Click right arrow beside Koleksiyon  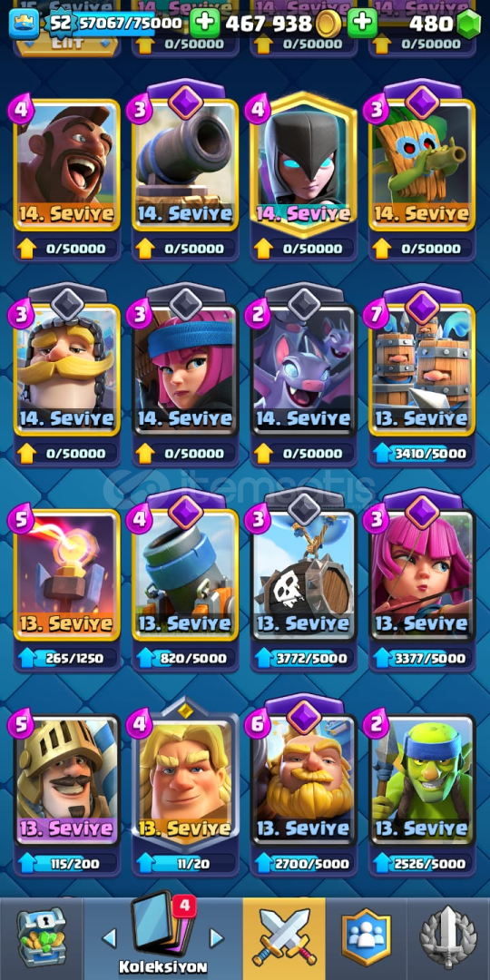coord(216,937)
